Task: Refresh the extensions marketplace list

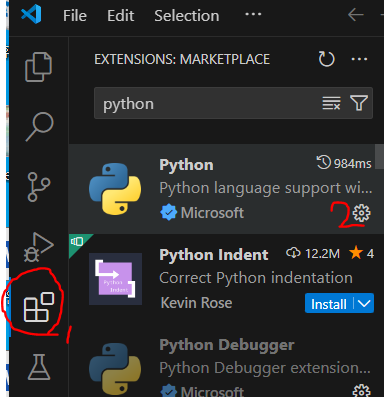Action: click(326, 59)
